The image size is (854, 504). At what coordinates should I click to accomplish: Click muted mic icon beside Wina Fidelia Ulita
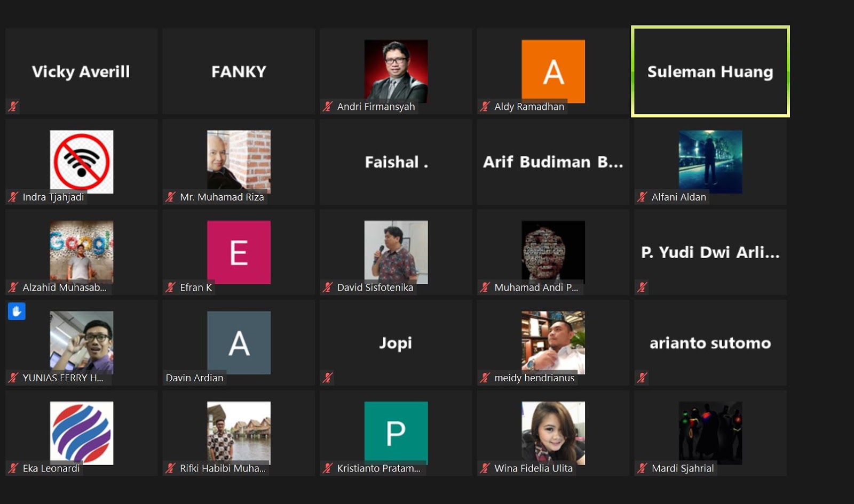tap(485, 468)
